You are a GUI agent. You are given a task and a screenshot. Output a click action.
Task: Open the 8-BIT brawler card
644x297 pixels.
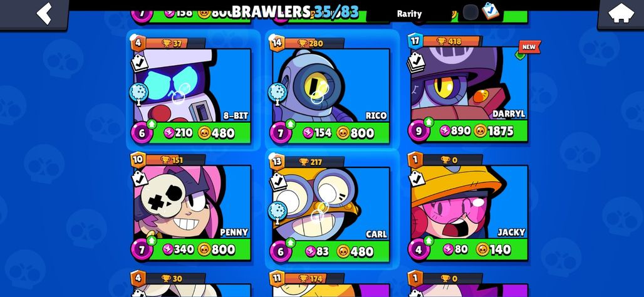tap(192, 90)
